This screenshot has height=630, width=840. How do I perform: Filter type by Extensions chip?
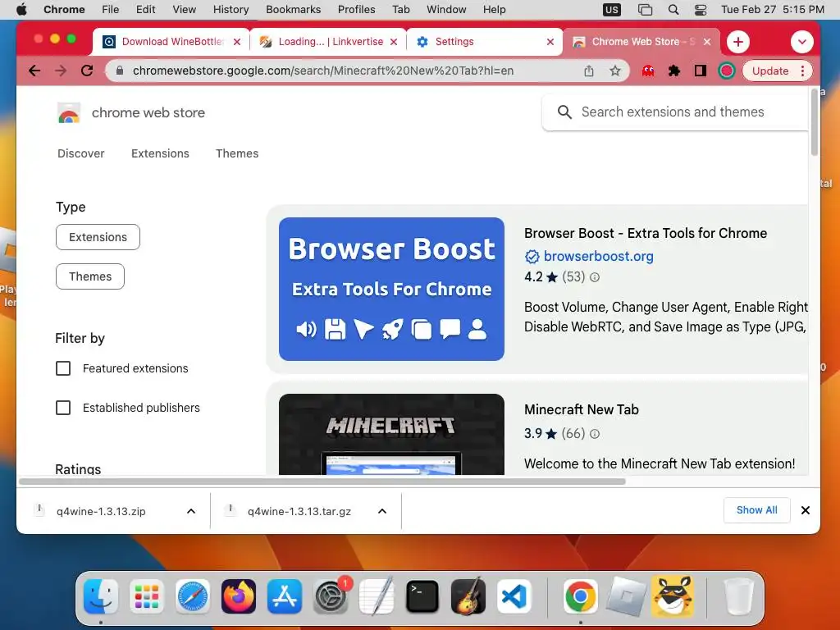(98, 237)
